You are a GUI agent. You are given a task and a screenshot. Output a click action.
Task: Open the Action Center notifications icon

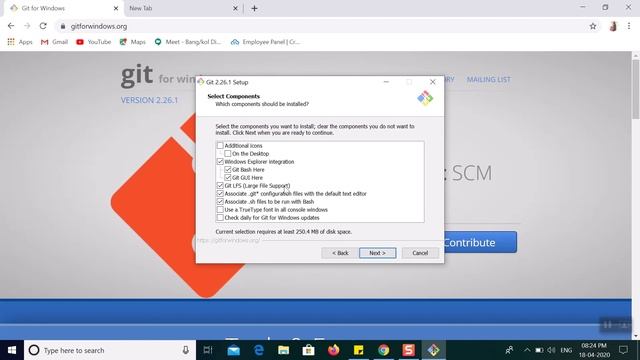(623, 350)
